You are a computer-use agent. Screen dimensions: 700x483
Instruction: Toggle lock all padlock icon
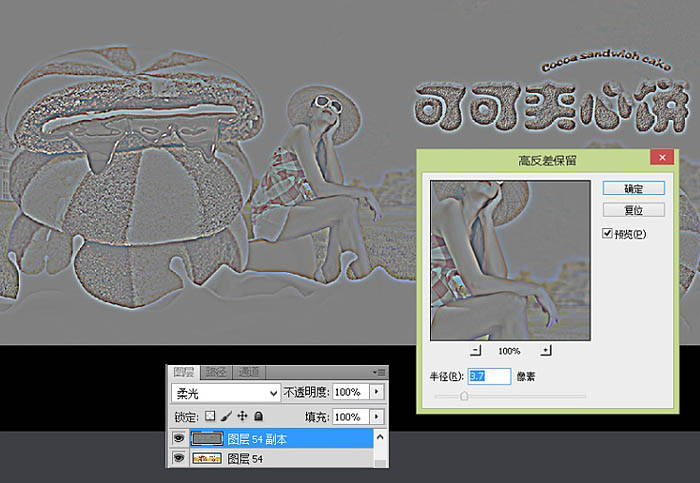coord(258,416)
